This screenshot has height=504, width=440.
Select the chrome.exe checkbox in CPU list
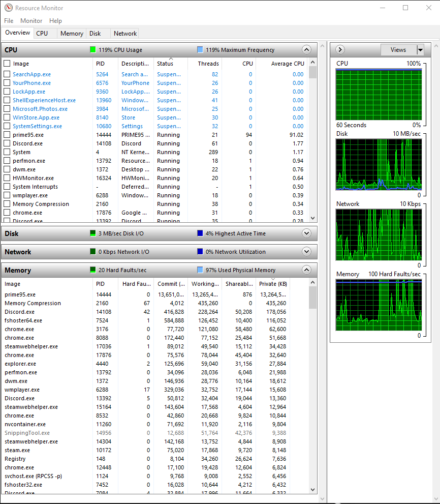click(7, 213)
